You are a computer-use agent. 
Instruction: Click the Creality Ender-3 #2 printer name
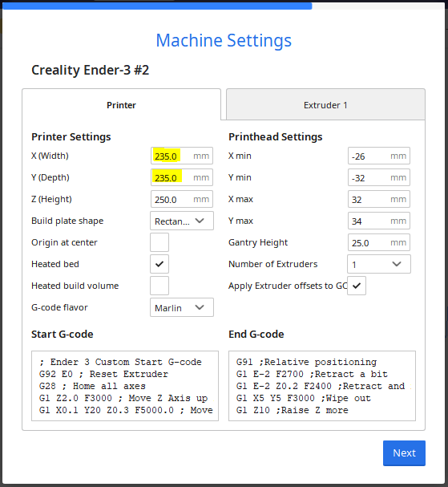click(91, 70)
